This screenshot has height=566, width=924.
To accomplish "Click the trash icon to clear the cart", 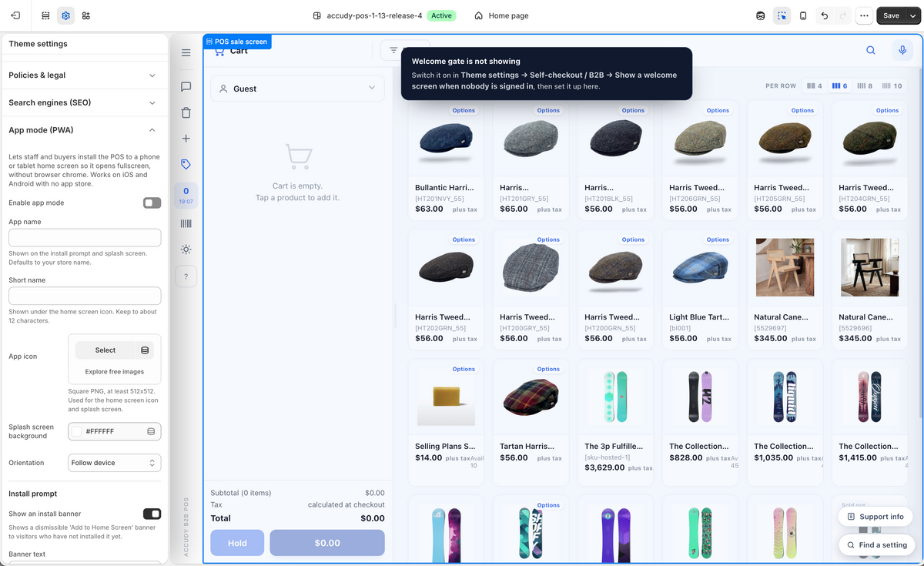I will (186, 112).
